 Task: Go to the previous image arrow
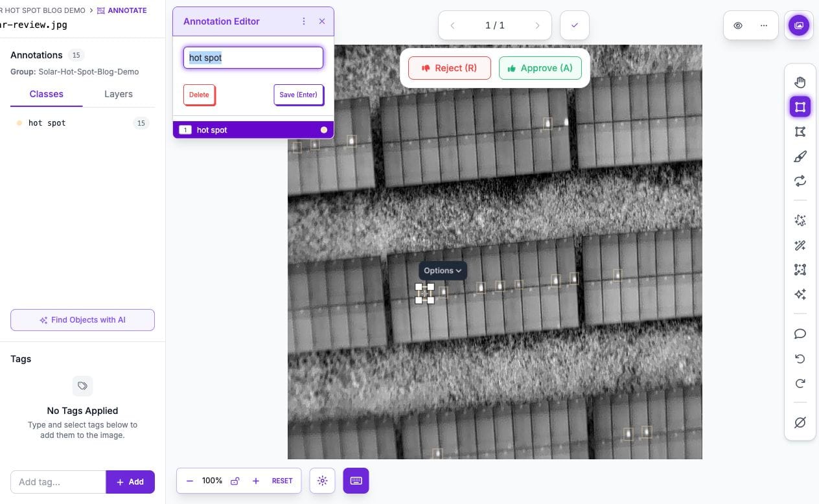(452, 26)
